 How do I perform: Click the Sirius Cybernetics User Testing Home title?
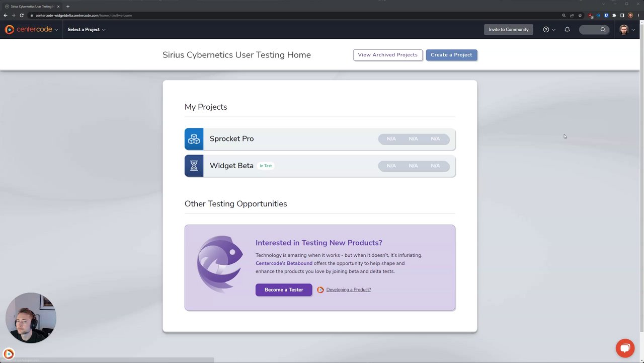[236, 55]
